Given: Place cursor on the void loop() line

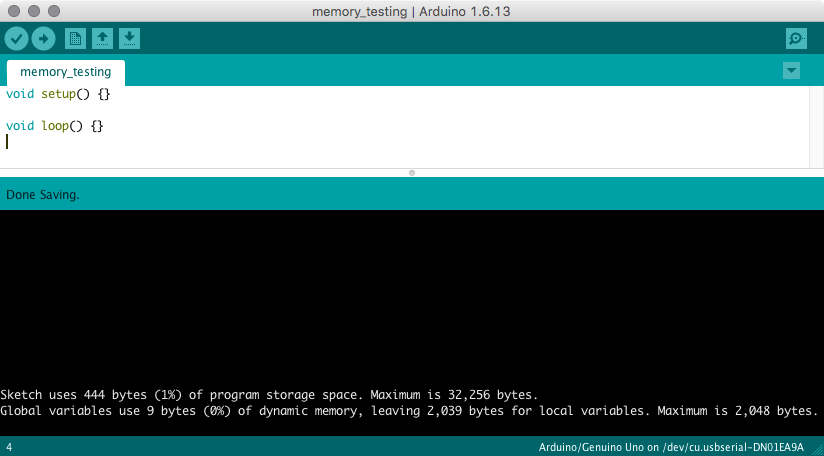Looking at the screenshot, I should [x=54, y=126].
